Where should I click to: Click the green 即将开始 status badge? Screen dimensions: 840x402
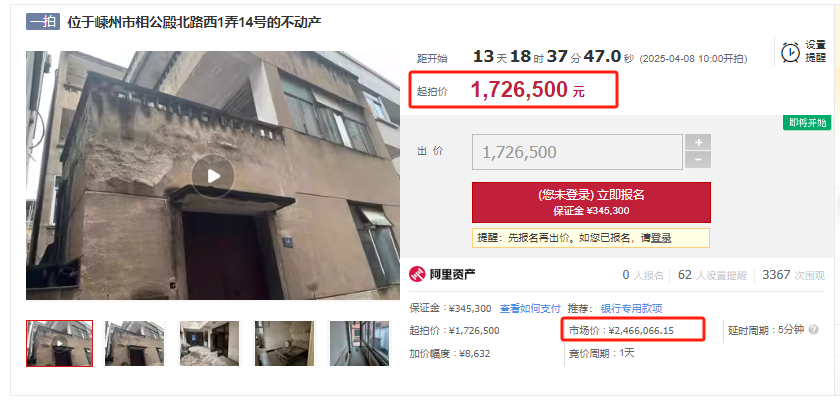807,123
